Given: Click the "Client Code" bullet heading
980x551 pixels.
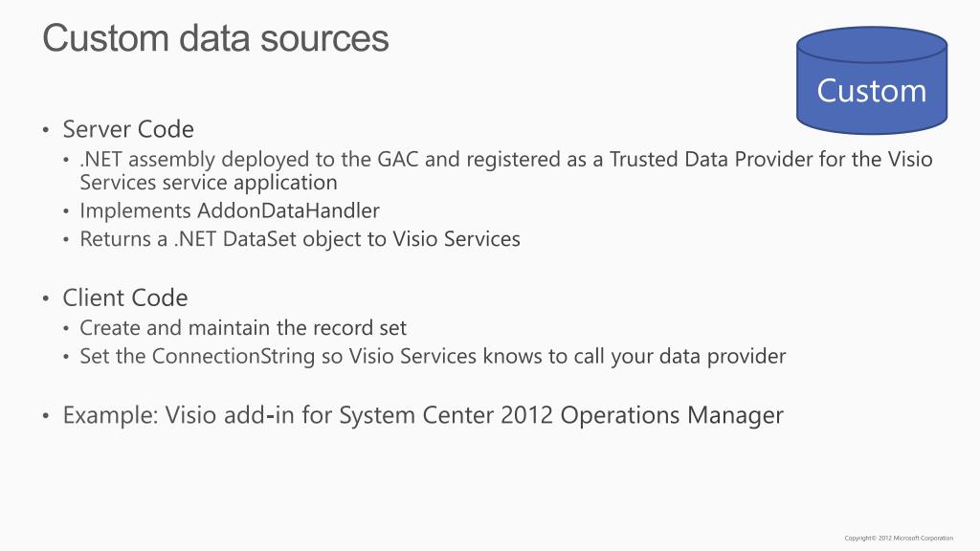Looking at the screenshot, I should (125, 298).
